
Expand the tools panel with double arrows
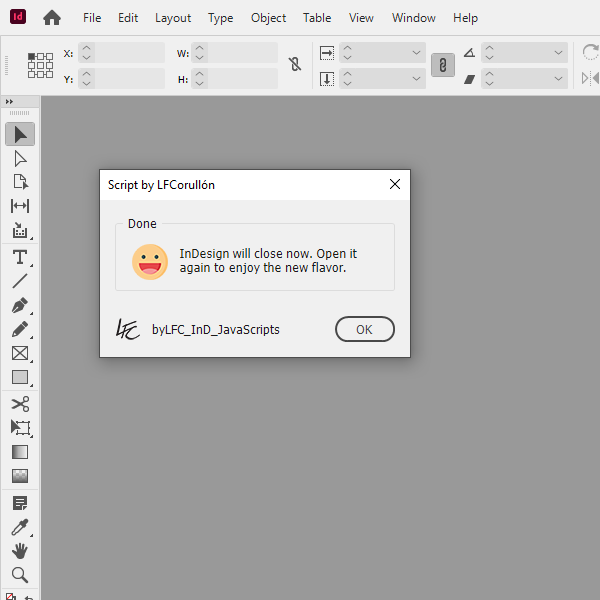pos(9,101)
